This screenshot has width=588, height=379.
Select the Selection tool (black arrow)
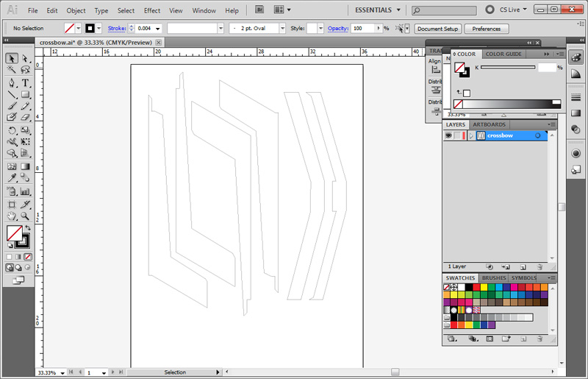(12, 58)
